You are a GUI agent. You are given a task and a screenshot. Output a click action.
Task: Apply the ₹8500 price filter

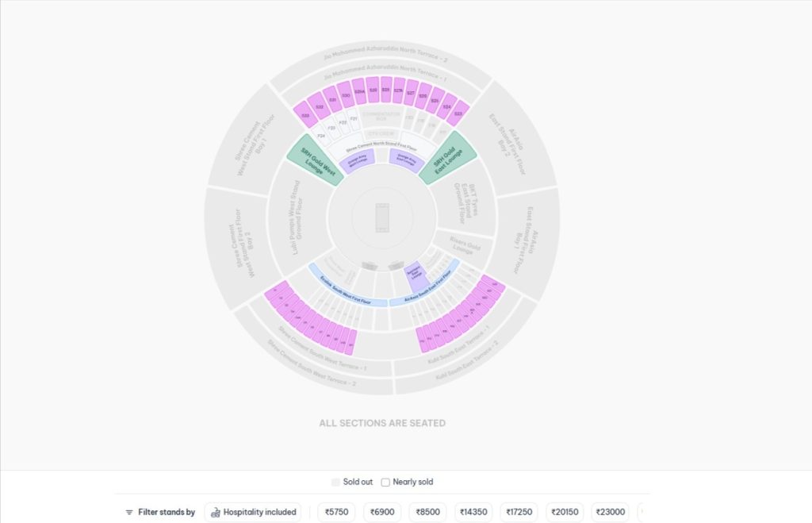pos(427,512)
